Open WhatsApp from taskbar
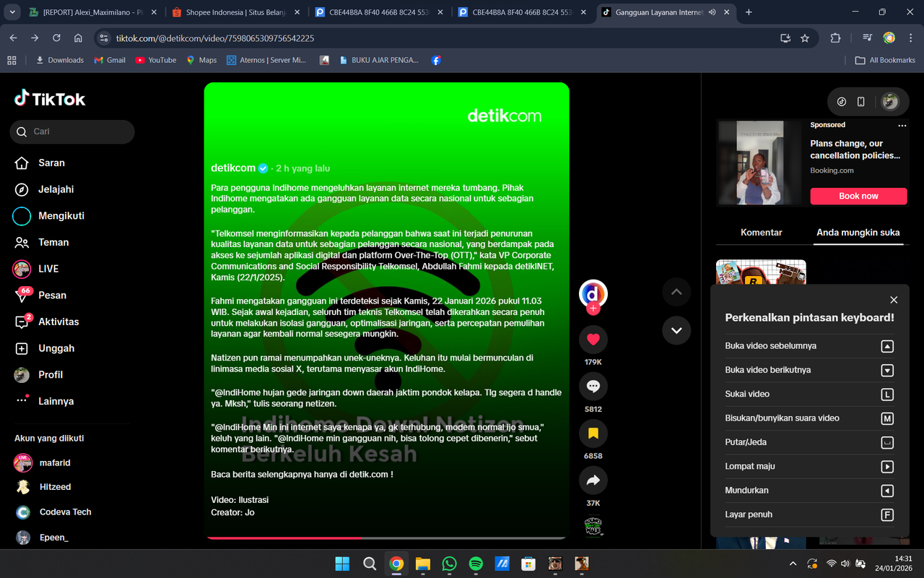The width and height of the screenshot is (924, 578). [449, 564]
